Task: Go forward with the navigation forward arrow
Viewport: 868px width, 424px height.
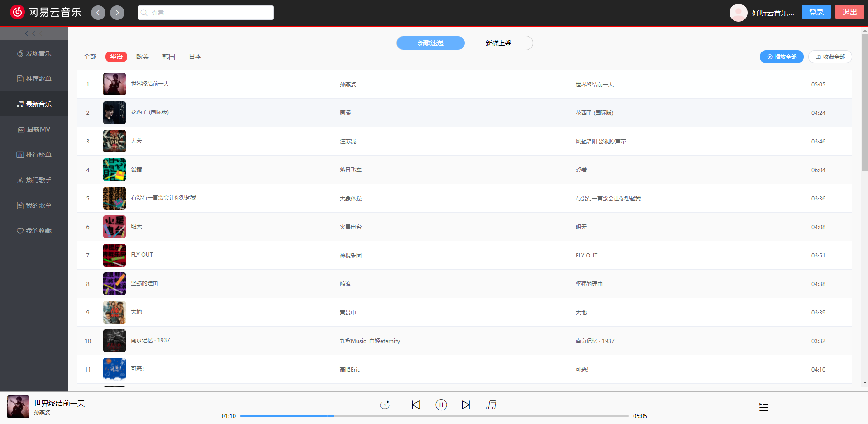Action: [x=117, y=12]
